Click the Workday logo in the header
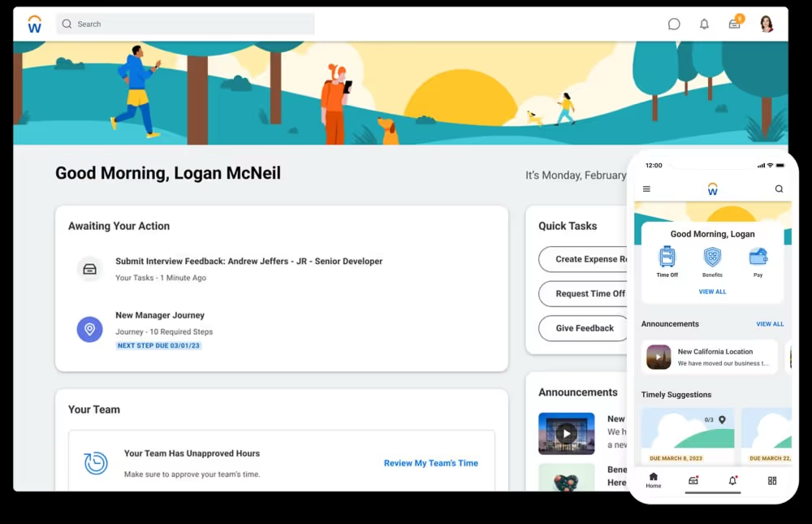The image size is (812, 524). [35, 24]
